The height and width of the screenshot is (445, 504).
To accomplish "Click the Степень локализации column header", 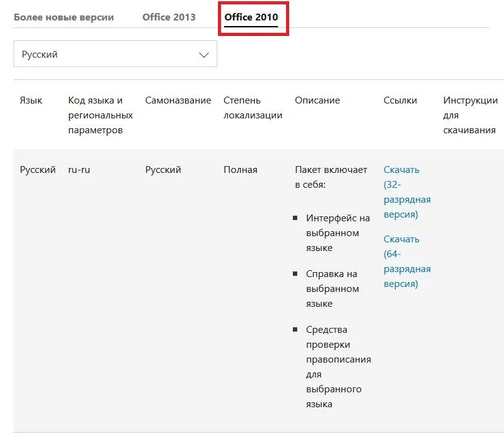I will pos(253,108).
